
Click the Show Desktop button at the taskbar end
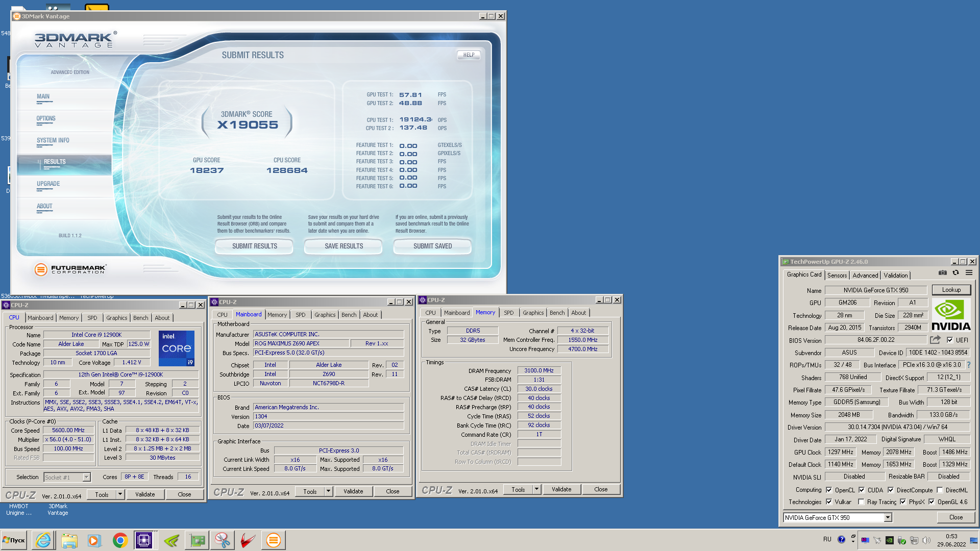point(974,540)
